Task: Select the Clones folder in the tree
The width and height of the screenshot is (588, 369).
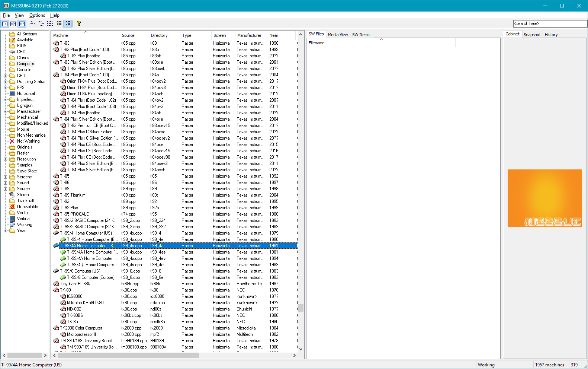Action: click(19, 58)
